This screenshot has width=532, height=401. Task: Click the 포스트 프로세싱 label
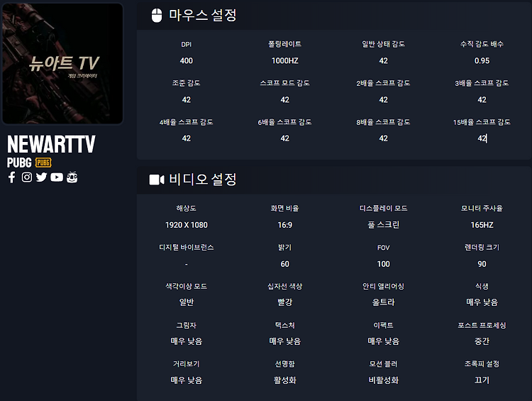[x=482, y=326]
